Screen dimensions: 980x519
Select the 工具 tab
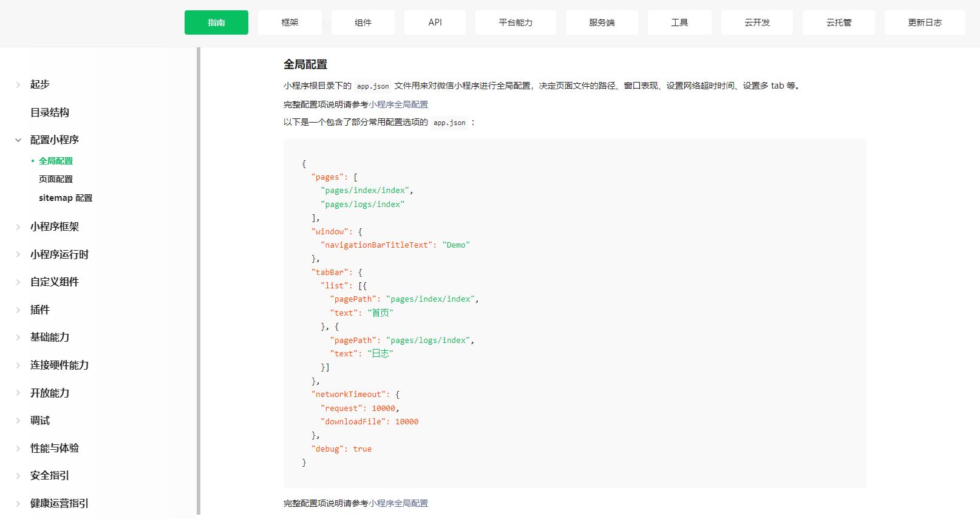coord(679,22)
